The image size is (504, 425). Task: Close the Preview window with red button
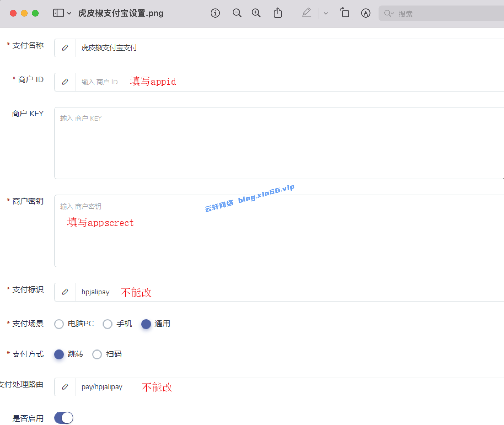coord(13,13)
